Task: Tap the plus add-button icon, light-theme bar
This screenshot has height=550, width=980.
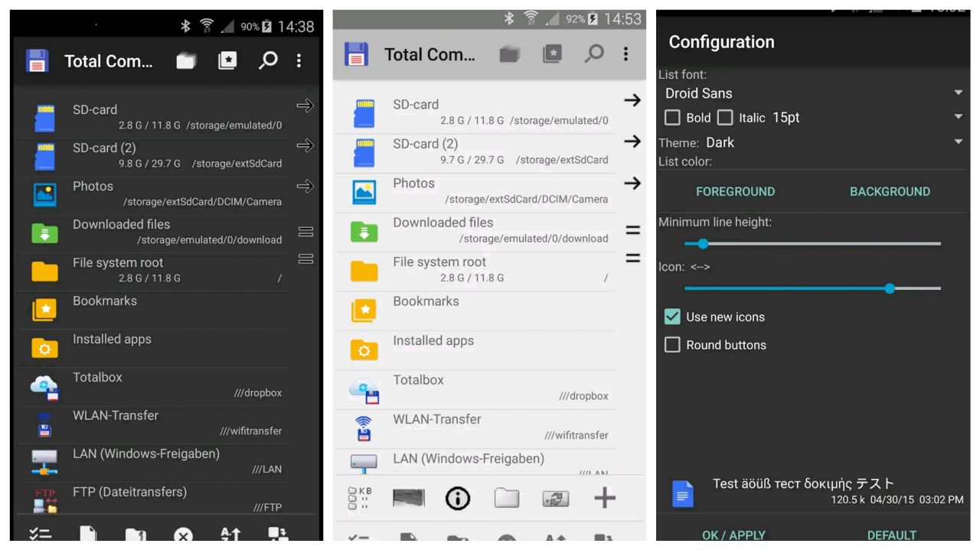Action: (x=605, y=499)
